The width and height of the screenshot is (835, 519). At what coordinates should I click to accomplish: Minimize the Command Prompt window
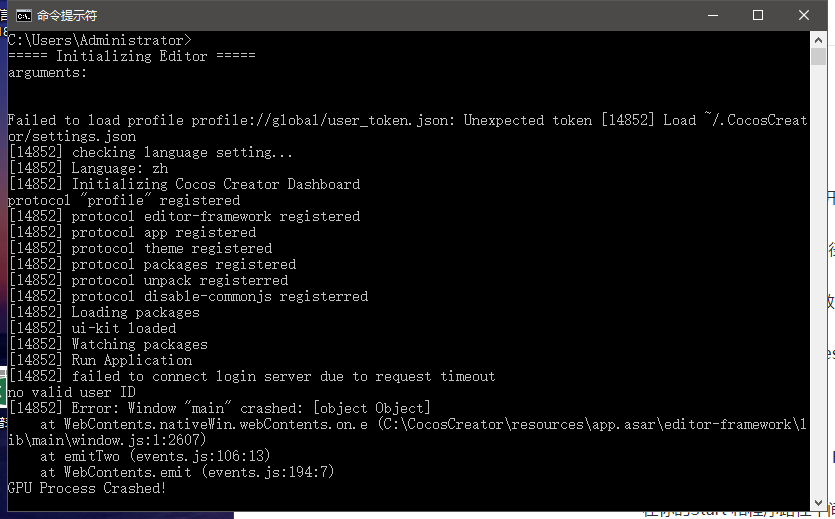click(x=713, y=15)
